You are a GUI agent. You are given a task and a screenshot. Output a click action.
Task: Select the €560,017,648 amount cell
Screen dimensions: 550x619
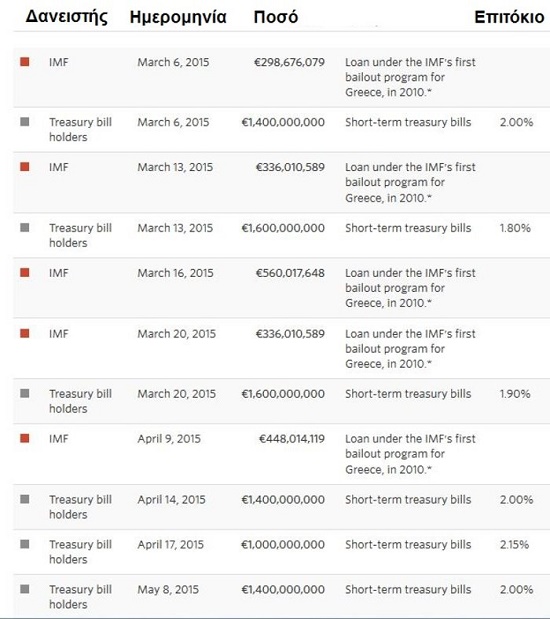(290, 273)
